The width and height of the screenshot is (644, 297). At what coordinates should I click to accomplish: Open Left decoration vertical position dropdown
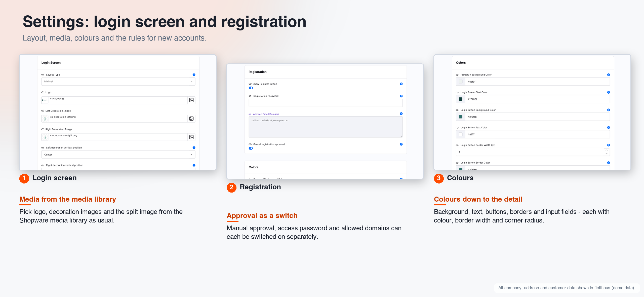tap(118, 155)
